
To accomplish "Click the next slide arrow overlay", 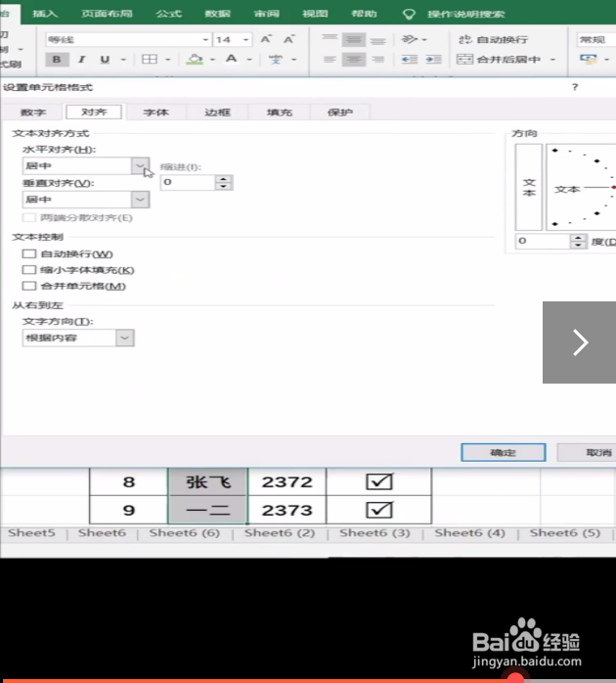I will pos(580,342).
